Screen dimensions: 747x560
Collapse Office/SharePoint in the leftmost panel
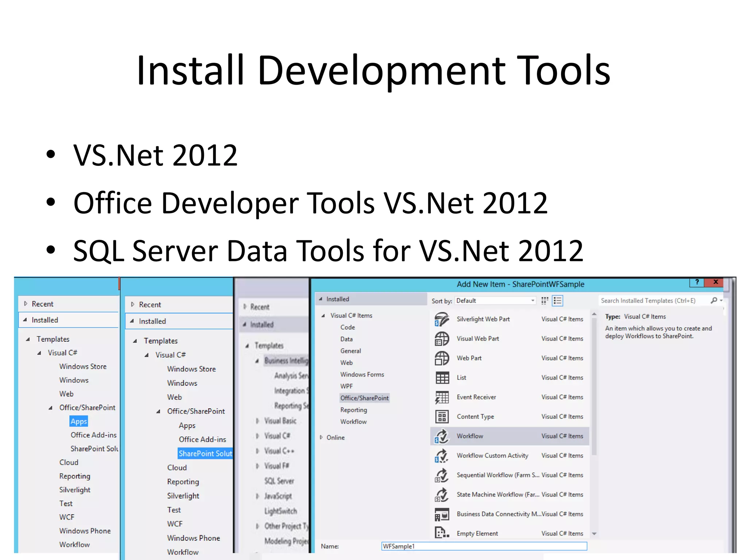pyautogui.click(x=50, y=408)
